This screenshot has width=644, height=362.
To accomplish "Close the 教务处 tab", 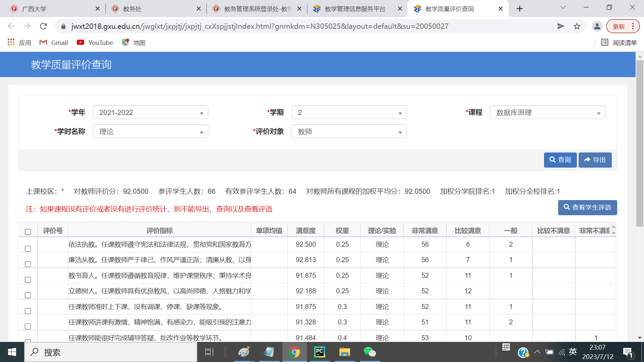I will (199, 9).
